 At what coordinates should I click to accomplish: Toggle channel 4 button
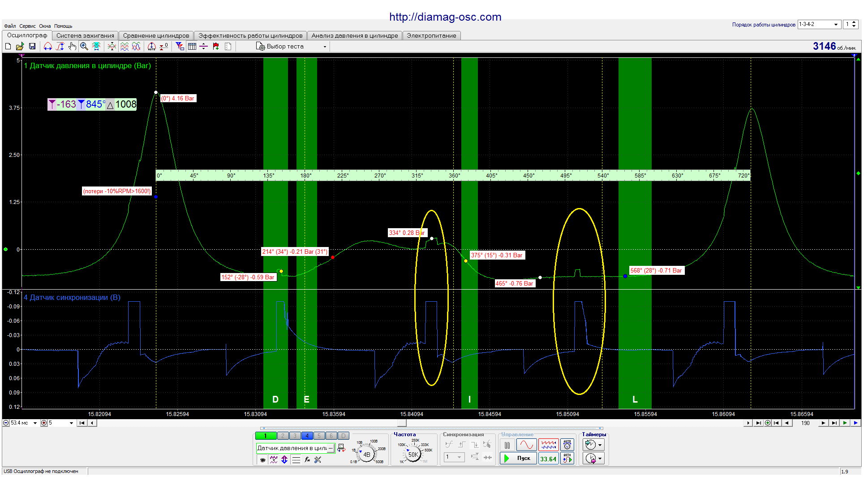307,436
